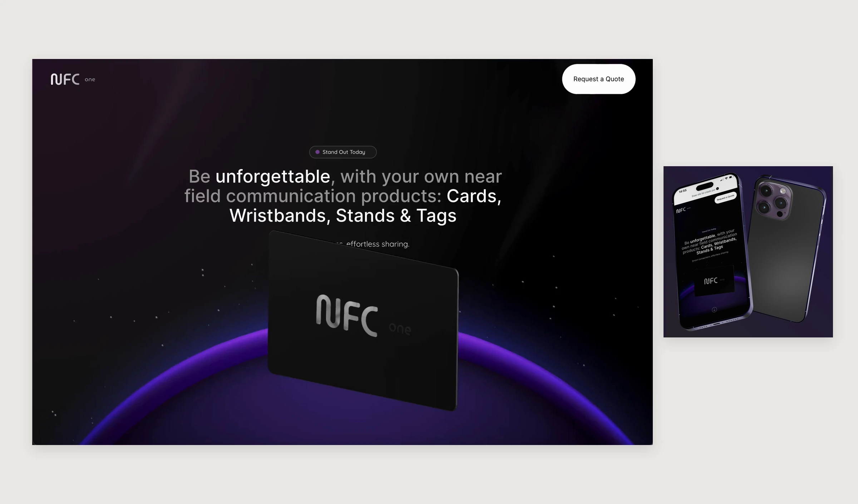Click the 'effortless sharing.' subtitle text
The height and width of the screenshot is (504, 858).
(378, 244)
